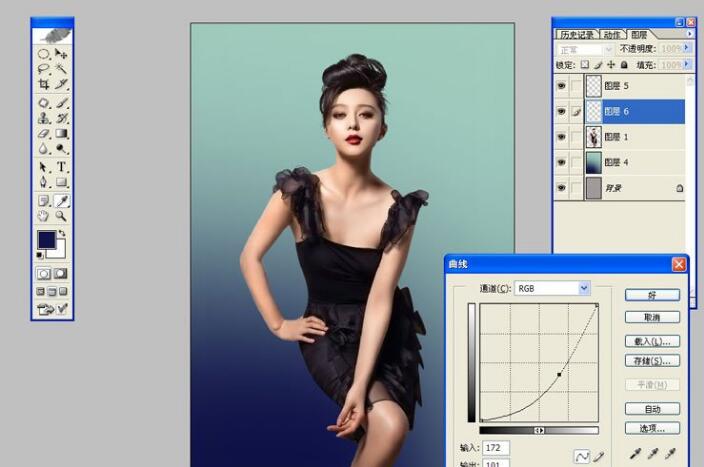The height and width of the screenshot is (467, 704).
Task: Click the 载入(L)... button
Action: pyautogui.click(x=652, y=341)
